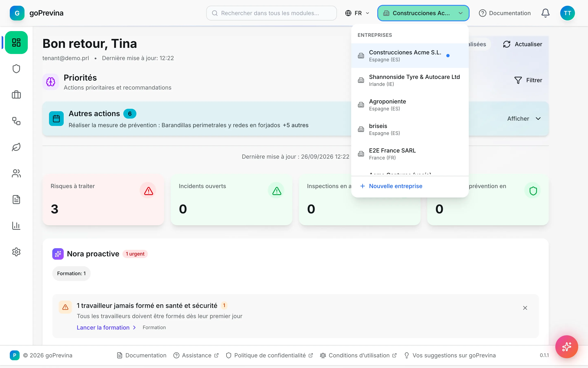588x368 pixels.
Task: Click the 1 urgent badge
Action: [135, 254]
